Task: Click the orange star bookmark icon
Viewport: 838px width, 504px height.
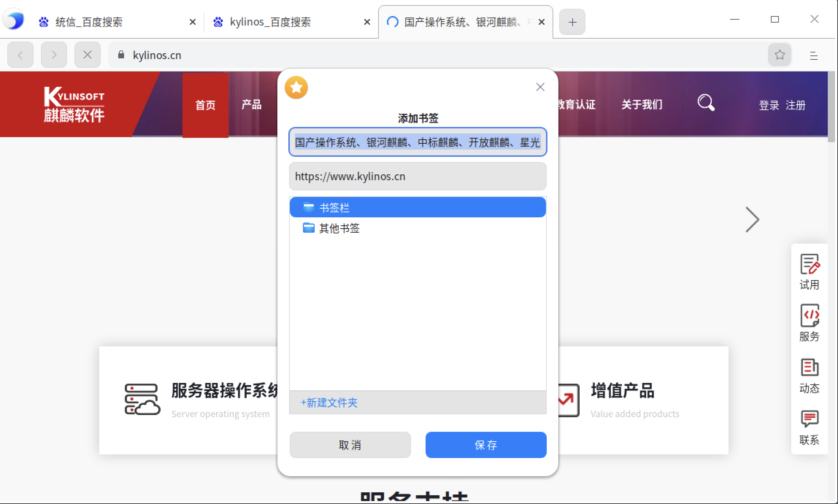Action: tap(296, 88)
